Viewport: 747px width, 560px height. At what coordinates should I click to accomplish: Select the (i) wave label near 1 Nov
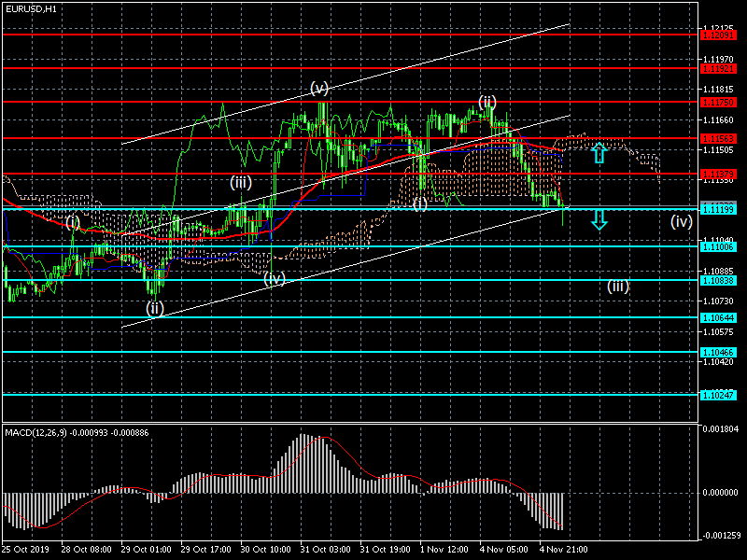419,203
